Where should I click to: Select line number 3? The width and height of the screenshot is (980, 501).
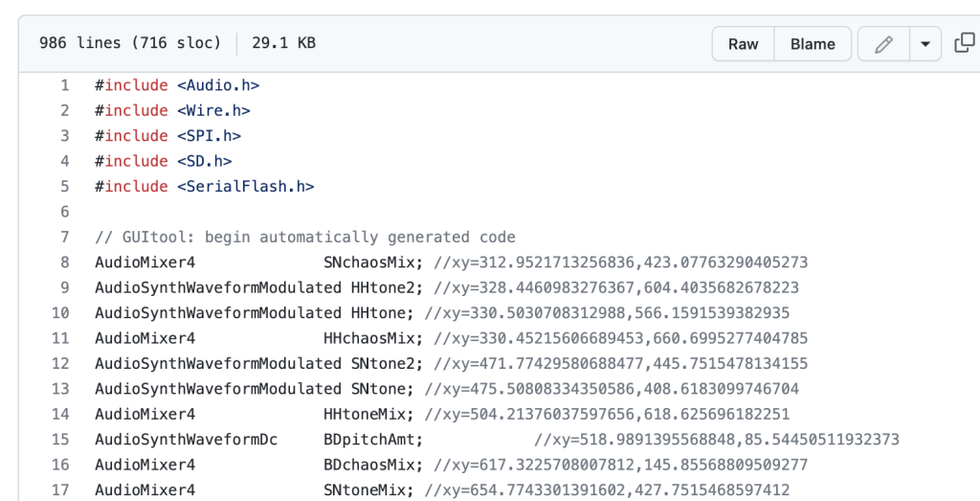pyautogui.click(x=65, y=136)
